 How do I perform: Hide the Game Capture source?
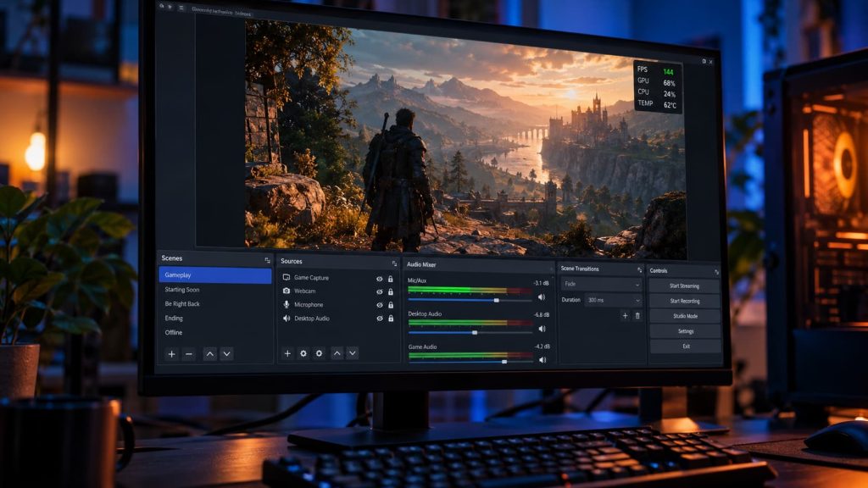tap(379, 279)
